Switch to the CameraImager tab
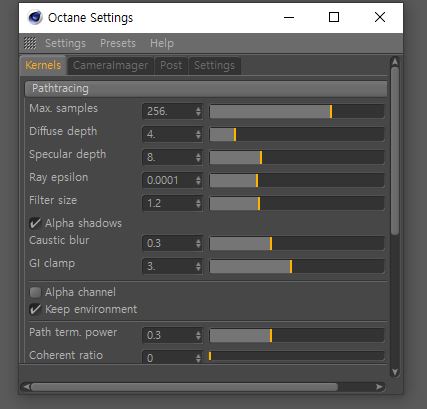The height and width of the screenshot is (409, 427). pos(110,65)
